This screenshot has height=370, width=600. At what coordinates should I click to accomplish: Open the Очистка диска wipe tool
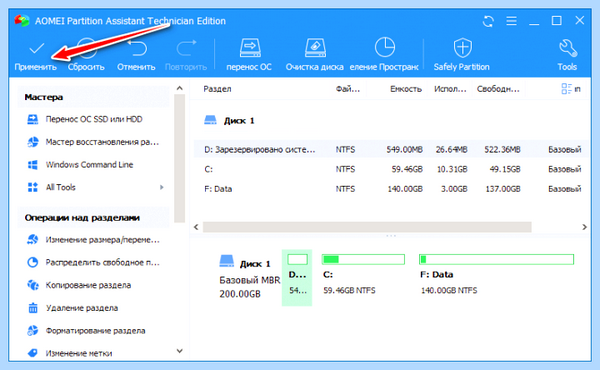(315, 55)
